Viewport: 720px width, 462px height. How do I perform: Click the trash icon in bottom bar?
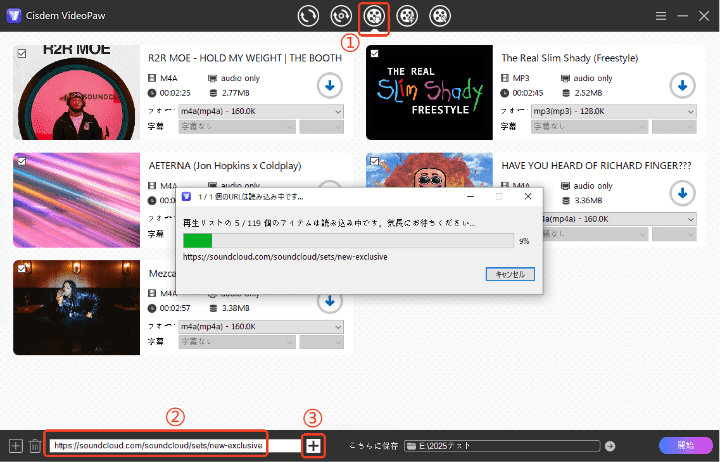click(35, 446)
